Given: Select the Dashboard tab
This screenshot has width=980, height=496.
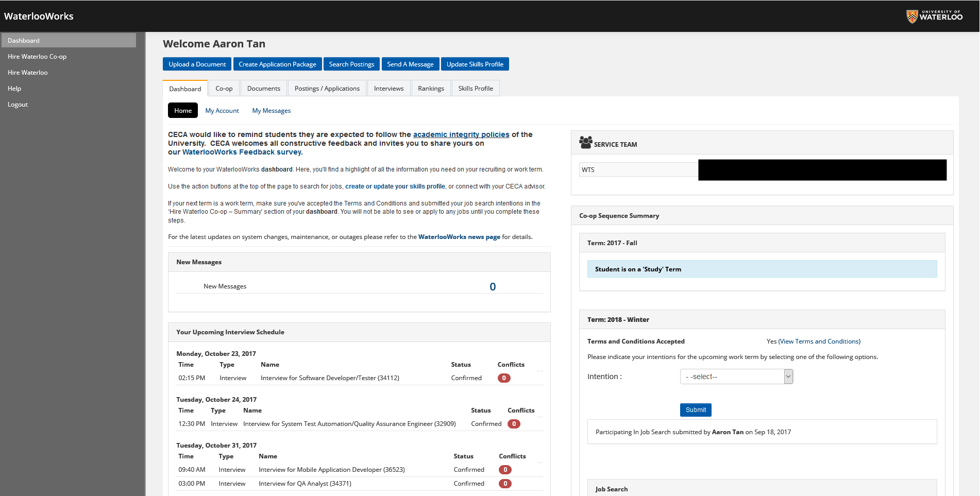Looking at the screenshot, I should pyautogui.click(x=185, y=89).
